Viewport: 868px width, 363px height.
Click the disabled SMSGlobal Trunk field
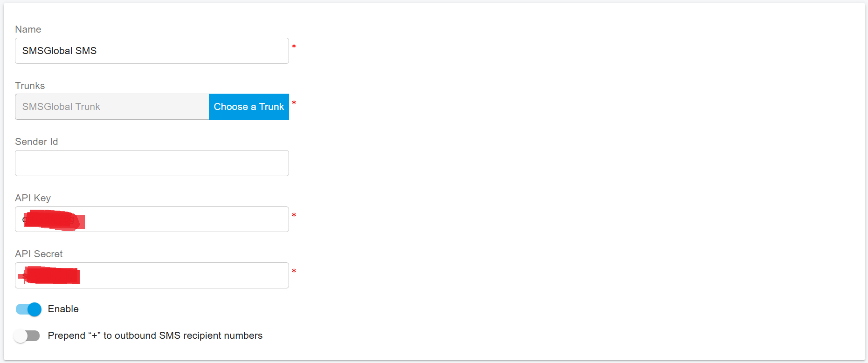click(112, 107)
